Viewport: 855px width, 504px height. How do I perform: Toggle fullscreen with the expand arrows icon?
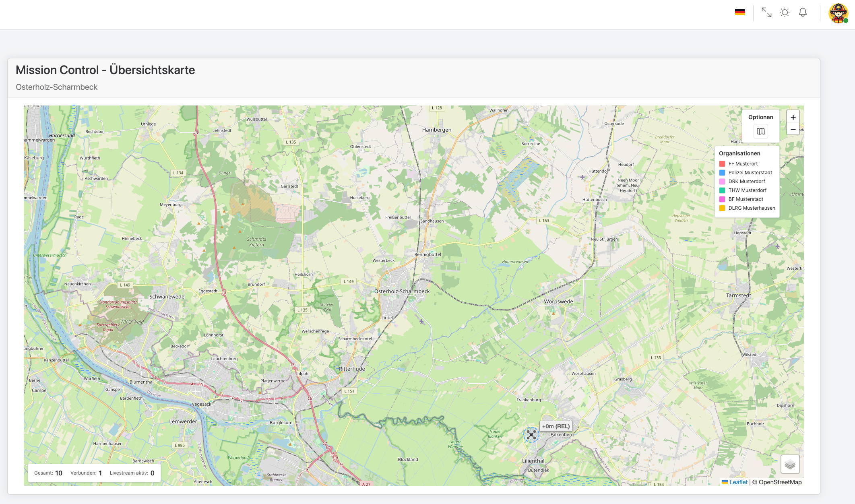[766, 12]
